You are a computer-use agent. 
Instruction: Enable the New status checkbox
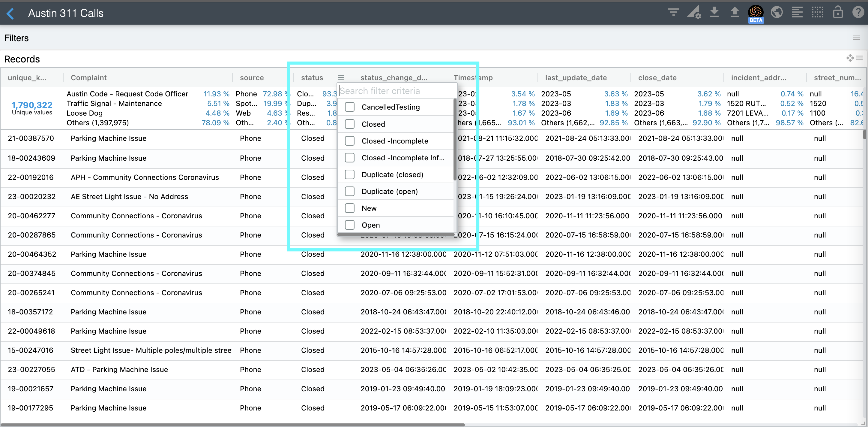coord(350,208)
